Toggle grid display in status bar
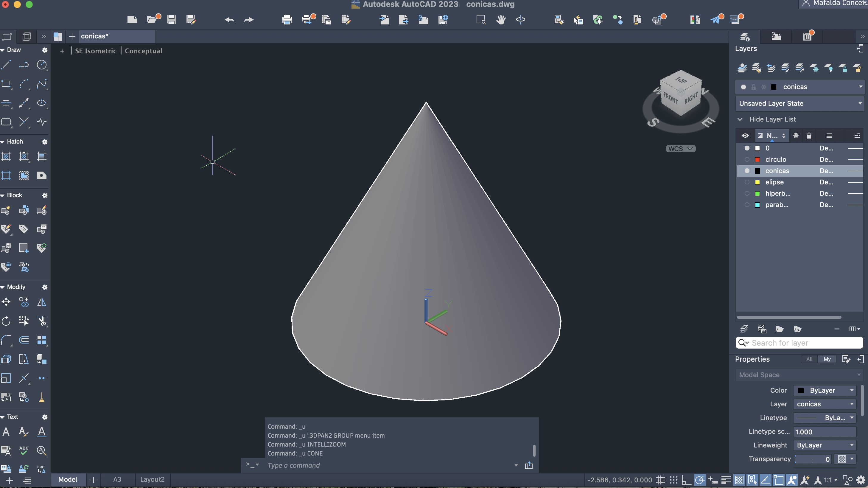The width and height of the screenshot is (868, 488). pyautogui.click(x=660, y=480)
